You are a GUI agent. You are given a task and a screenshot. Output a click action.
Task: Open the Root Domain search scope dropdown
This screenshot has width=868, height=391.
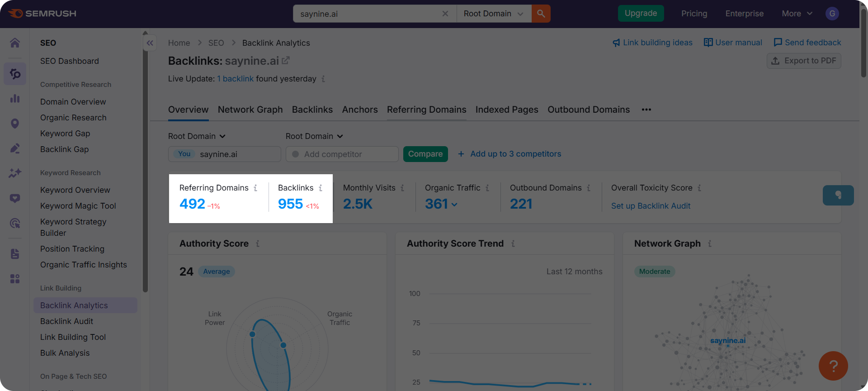(494, 14)
